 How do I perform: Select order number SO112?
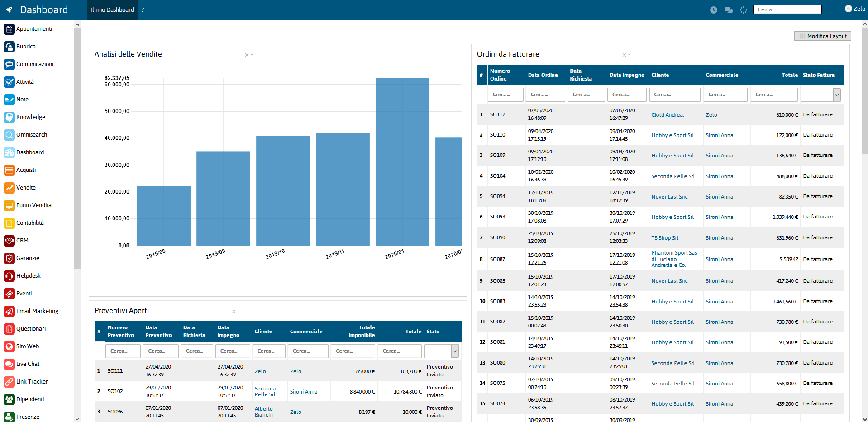pos(497,115)
